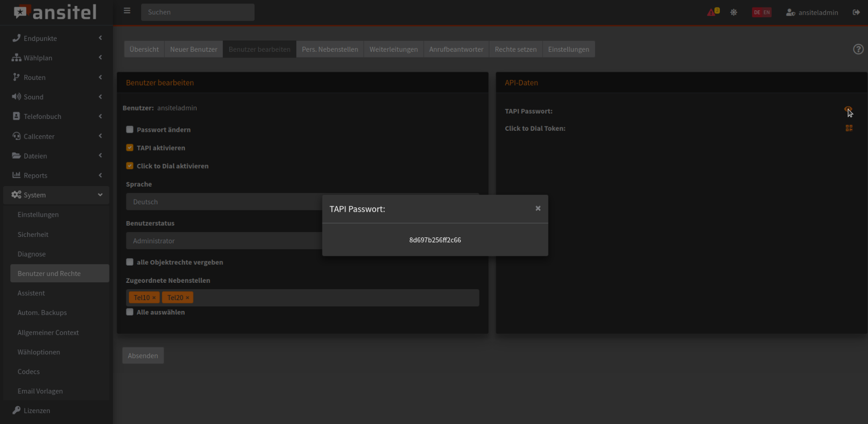Open the Einstellungen tab

[568, 49]
